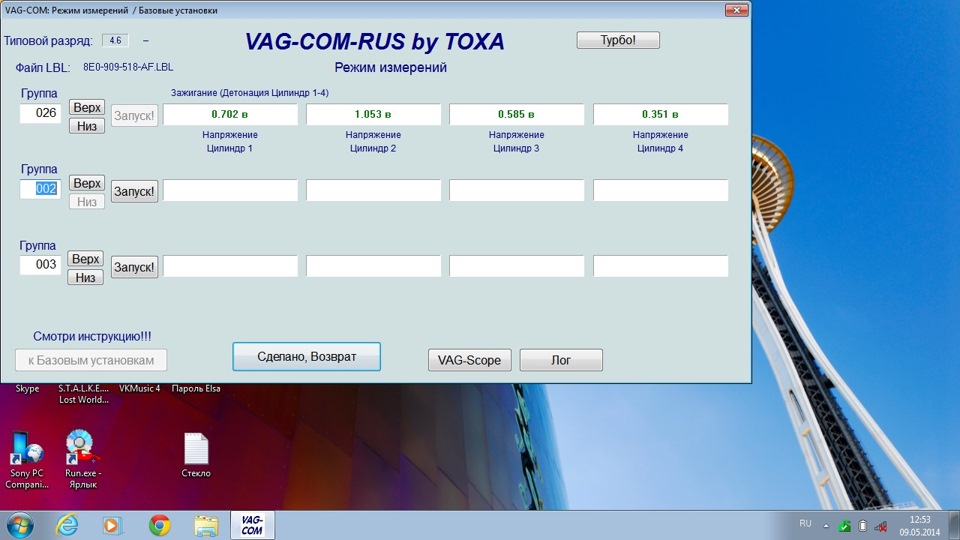Click the 1.053 в cylinder 2 value
Image resolution: width=960 pixels, height=540 pixels.
tap(373, 114)
